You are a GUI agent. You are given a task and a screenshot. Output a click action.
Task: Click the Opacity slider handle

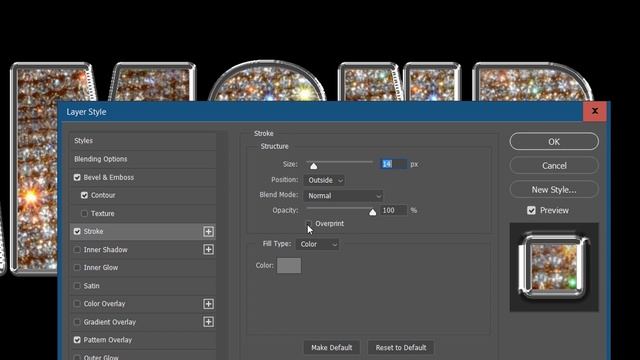pos(372,212)
